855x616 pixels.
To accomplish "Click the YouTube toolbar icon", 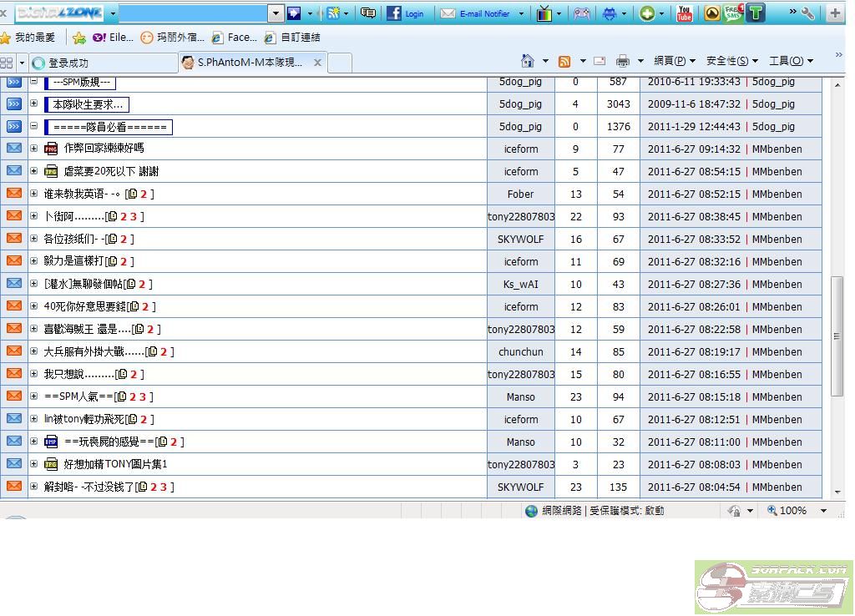I will (685, 13).
